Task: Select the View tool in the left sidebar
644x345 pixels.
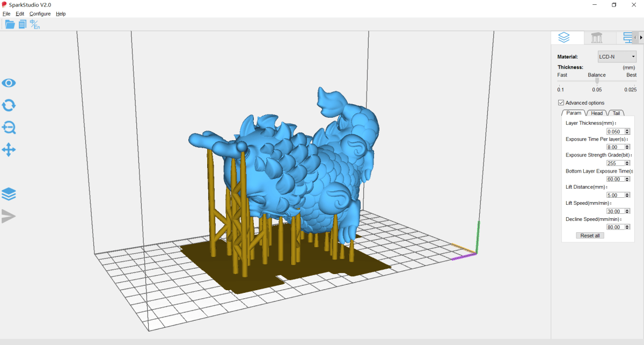Action: (x=9, y=83)
